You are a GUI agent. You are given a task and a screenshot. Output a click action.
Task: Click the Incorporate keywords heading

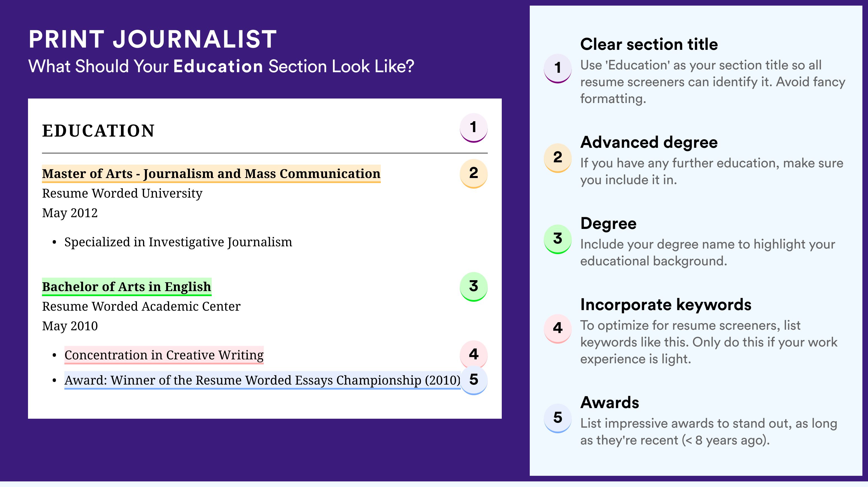pos(666,305)
